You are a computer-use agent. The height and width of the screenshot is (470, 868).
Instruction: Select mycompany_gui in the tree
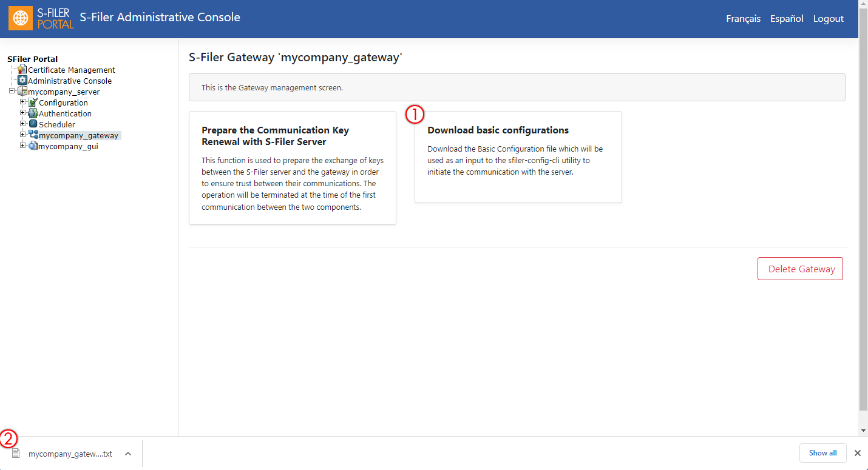pyautogui.click(x=68, y=146)
